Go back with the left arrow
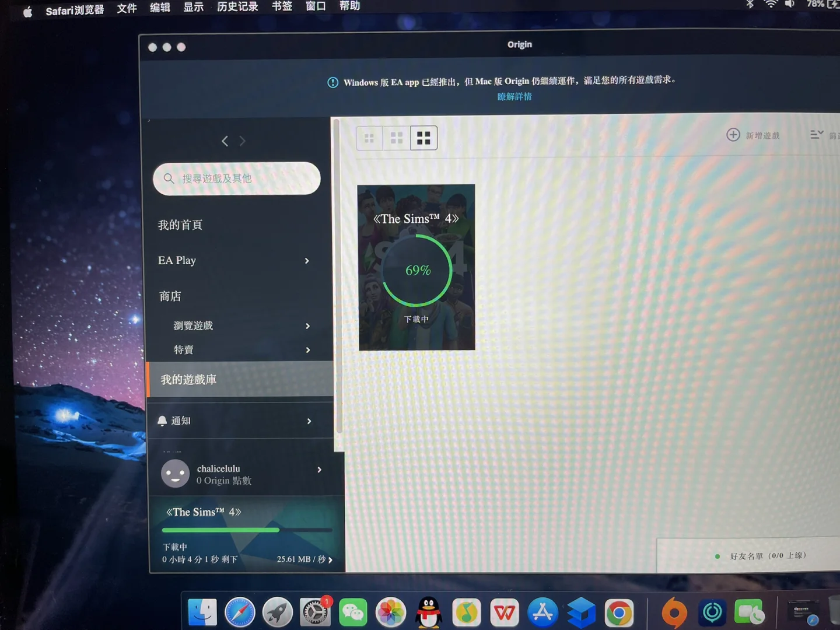Viewport: 840px width, 630px height. [225, 141]
